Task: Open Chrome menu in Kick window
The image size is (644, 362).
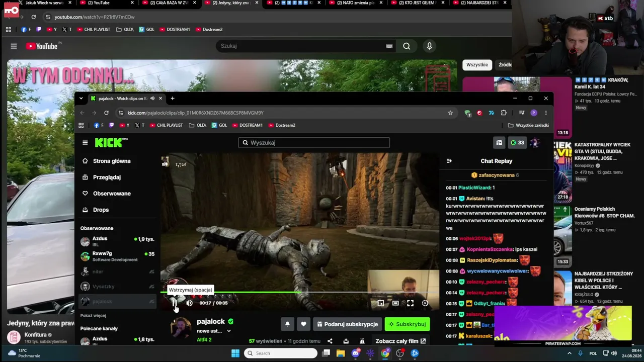Action: coord(545,113)
